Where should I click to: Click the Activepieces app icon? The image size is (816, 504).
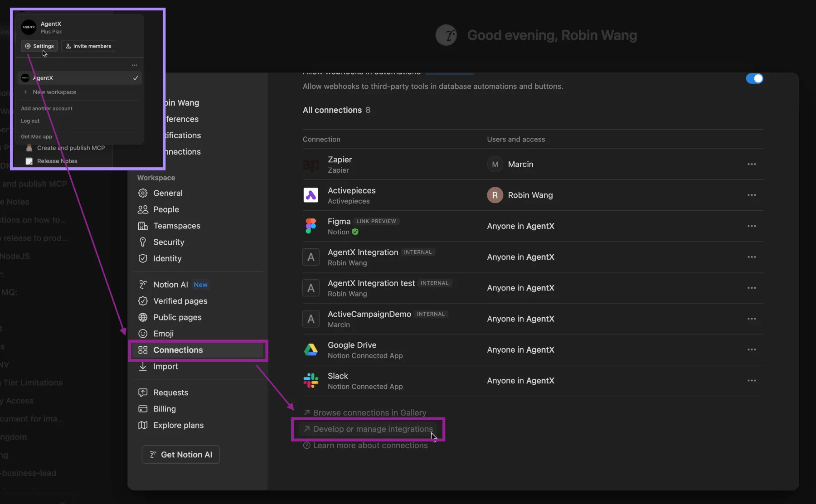311,195
